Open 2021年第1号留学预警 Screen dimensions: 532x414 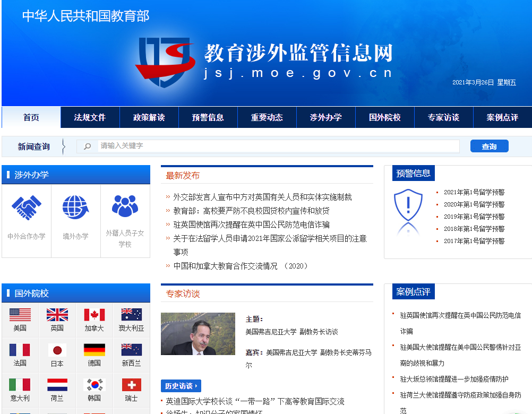coord(474,192)
